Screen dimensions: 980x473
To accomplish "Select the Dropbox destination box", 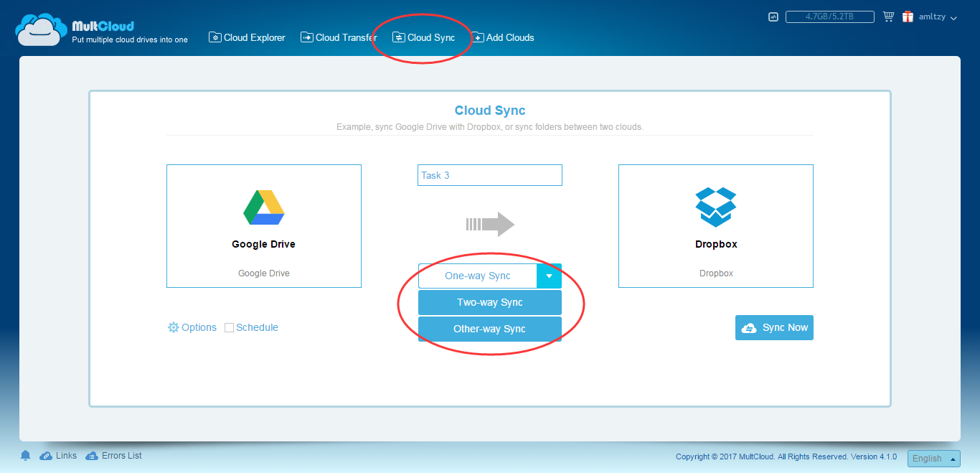I will coord(716,226).
